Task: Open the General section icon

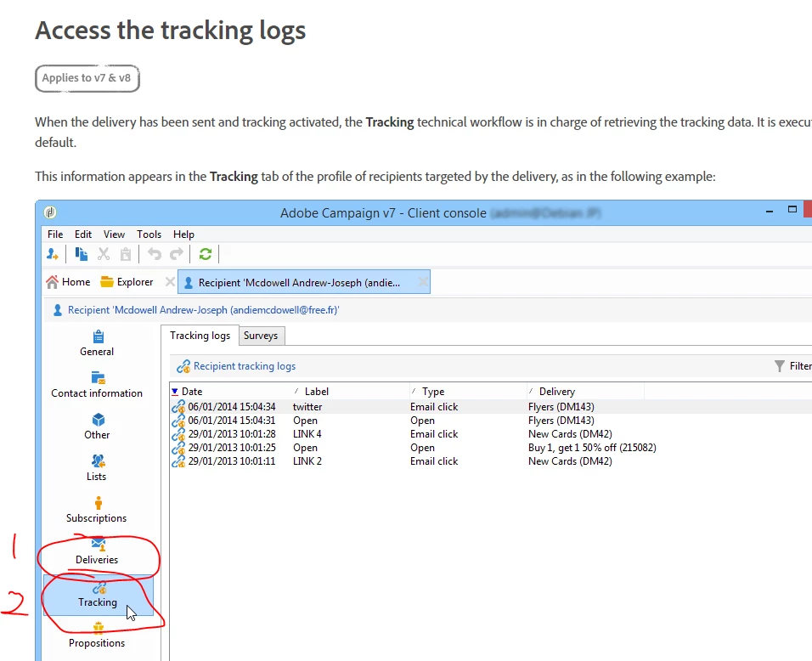Action: (x=98, y=336)
